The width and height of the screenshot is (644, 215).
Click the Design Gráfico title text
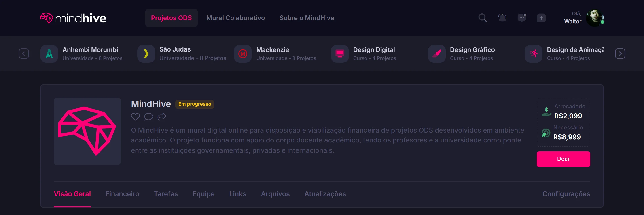point(472,50)
